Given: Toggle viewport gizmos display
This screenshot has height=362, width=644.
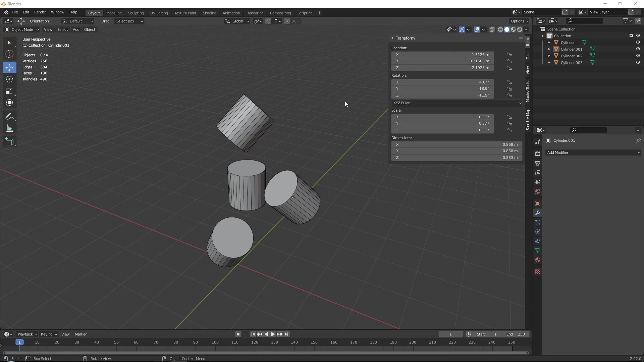Looking at the screenshot, I should tap(462, 29).
